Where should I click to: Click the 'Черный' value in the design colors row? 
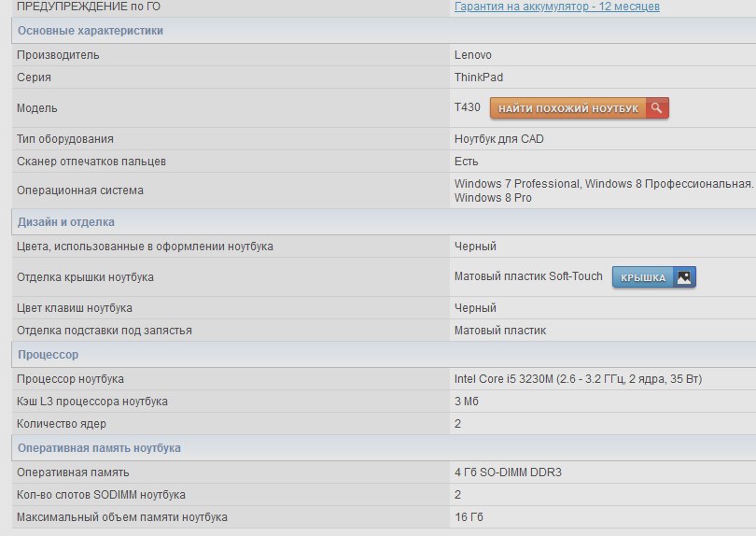(x=475, y=247)
